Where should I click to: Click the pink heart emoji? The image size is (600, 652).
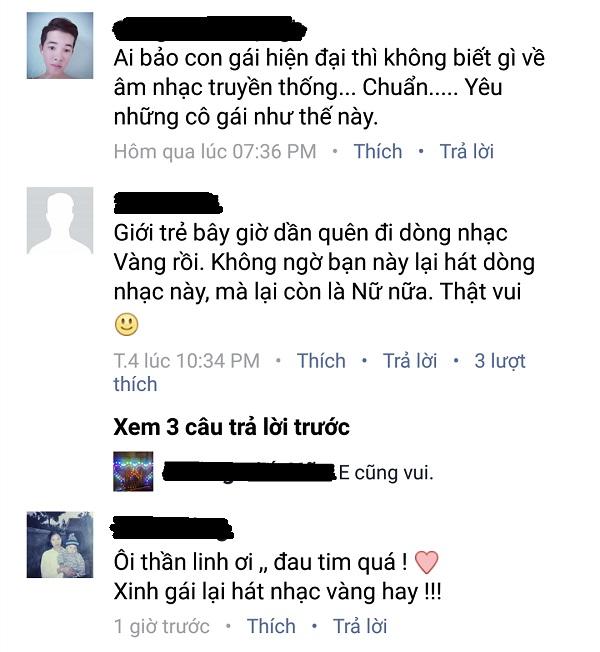pos(427,562)
